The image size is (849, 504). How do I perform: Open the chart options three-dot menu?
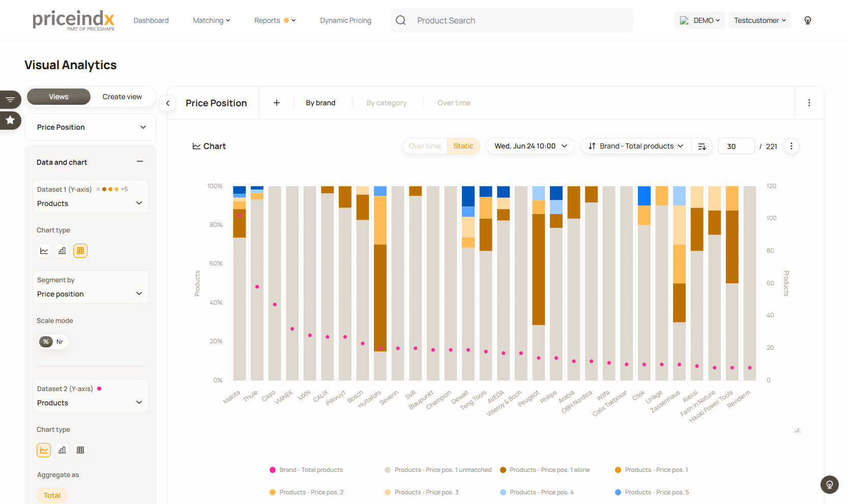tap(791, 146)
